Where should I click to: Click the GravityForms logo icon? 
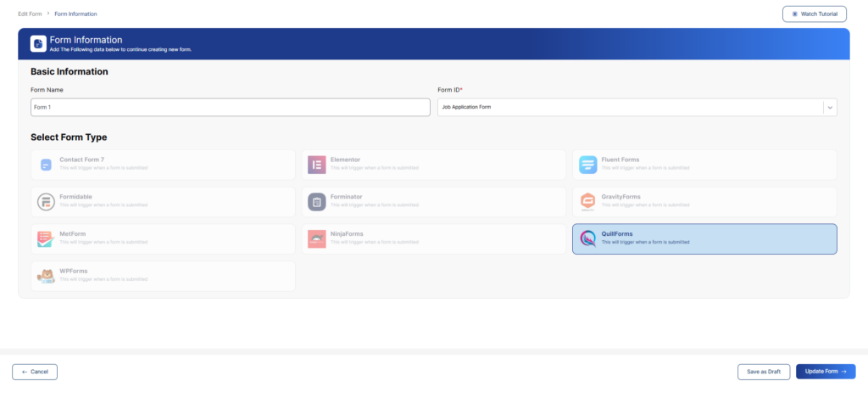[587, 202]
